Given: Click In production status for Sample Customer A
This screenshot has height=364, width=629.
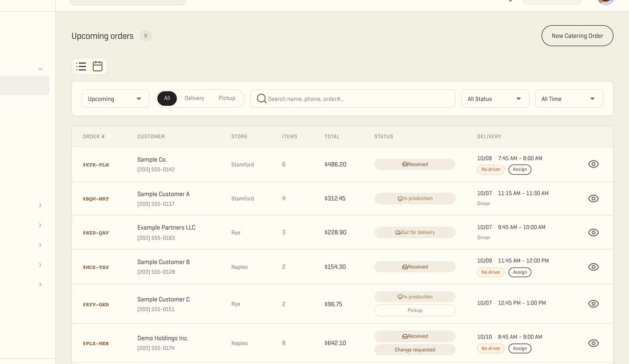Looking at the screenshot, I should tap(415, 198).
